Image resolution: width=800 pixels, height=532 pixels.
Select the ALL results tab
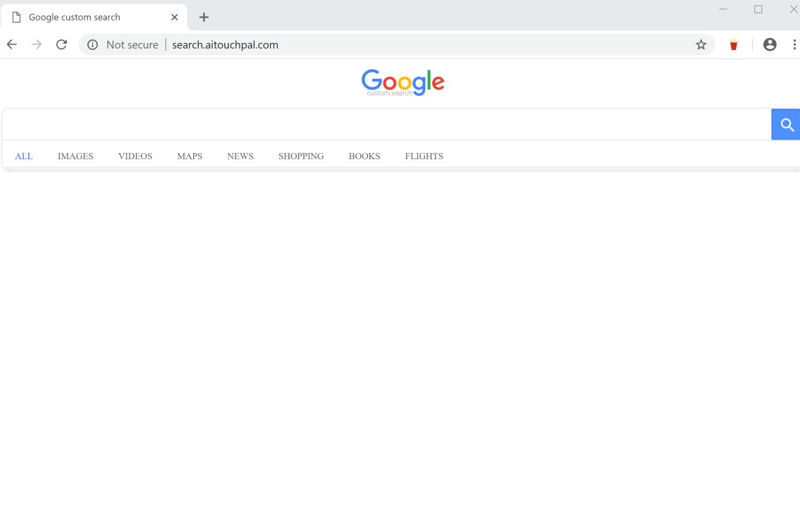(x=24, y=156)
